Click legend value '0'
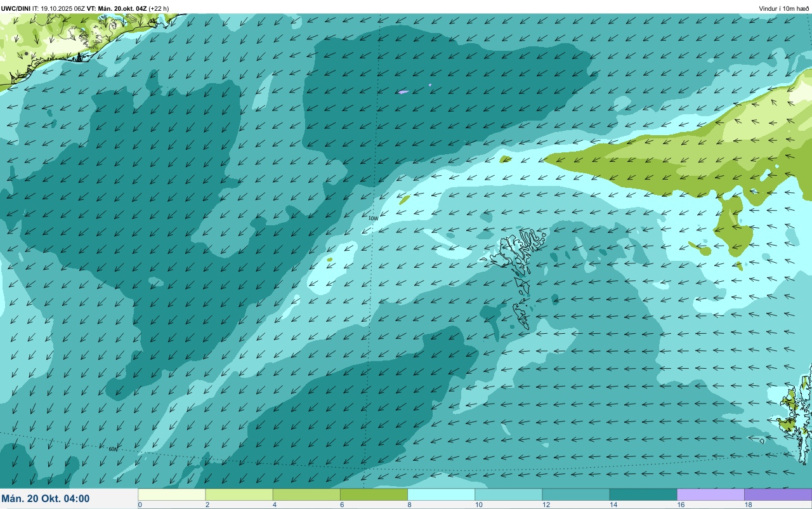Image resolution: width=812 pixels, height=509 pixels. coord(140,505)
